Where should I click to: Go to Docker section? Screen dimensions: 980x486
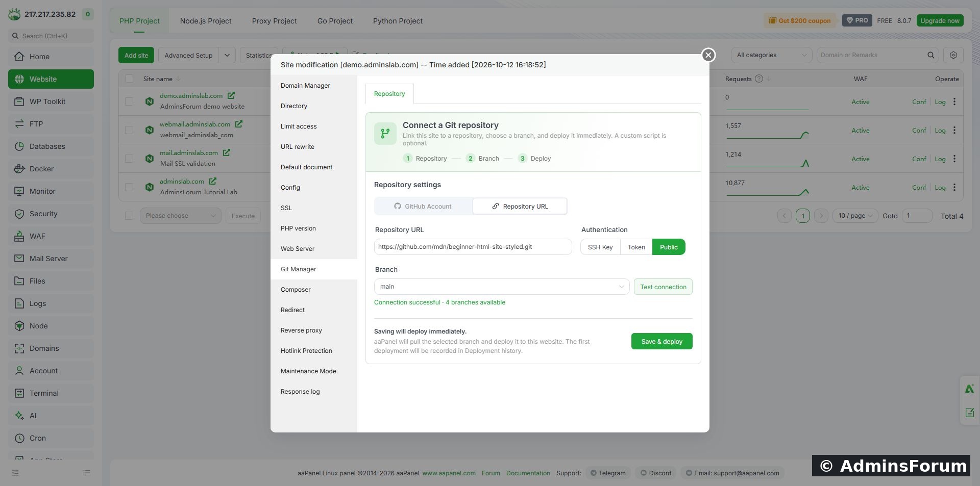click(51, 169)
